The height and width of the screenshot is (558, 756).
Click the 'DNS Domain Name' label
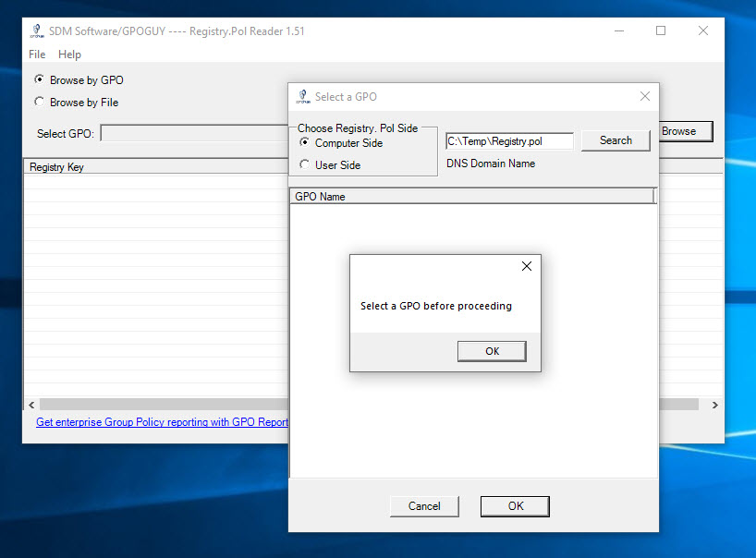(491, 164)
